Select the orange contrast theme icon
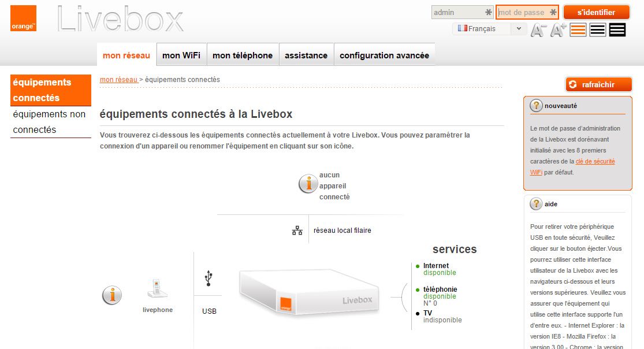 click(x=578, y=30)
